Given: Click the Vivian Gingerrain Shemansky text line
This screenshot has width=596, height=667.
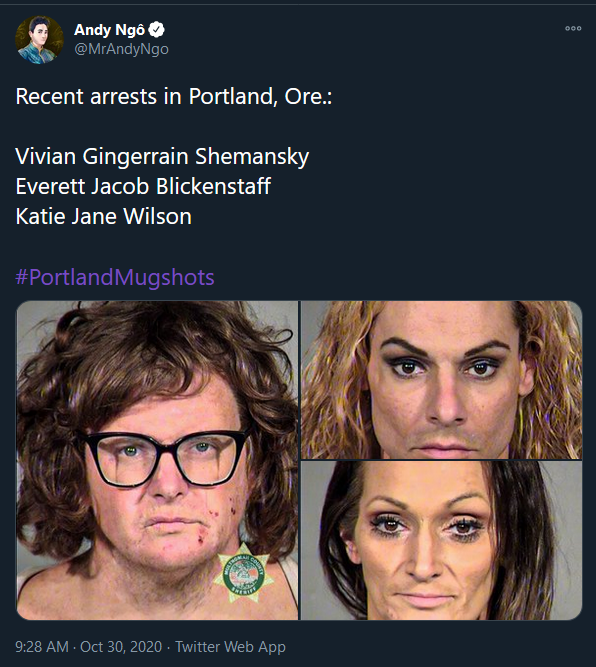Looking at the screenshot, I should pos(162,157).
